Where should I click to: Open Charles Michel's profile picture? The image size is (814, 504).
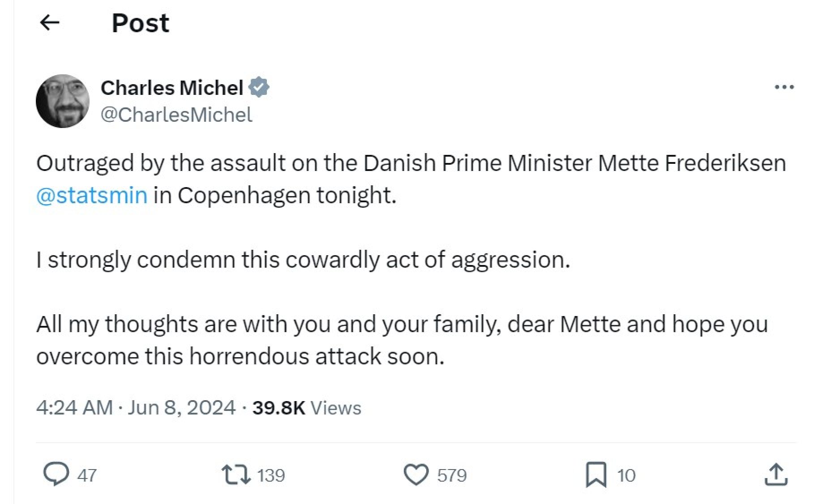coord(62,101)
